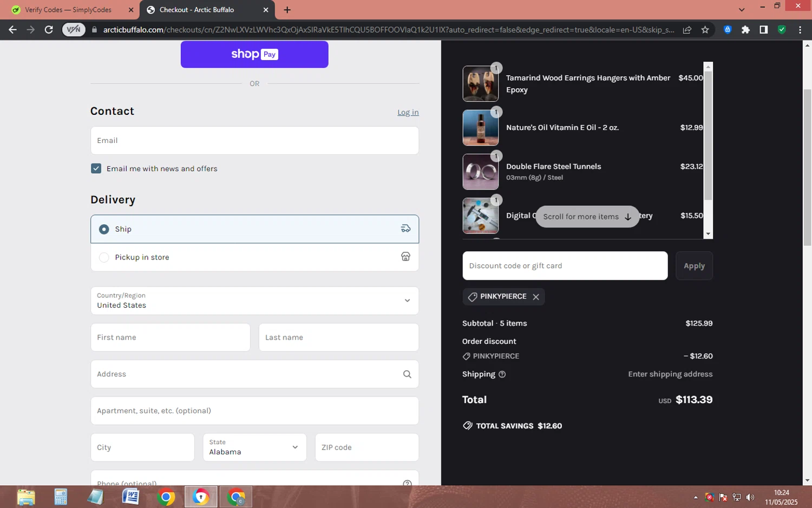Open the Country/Region dropdown

[x=254, y=301]
